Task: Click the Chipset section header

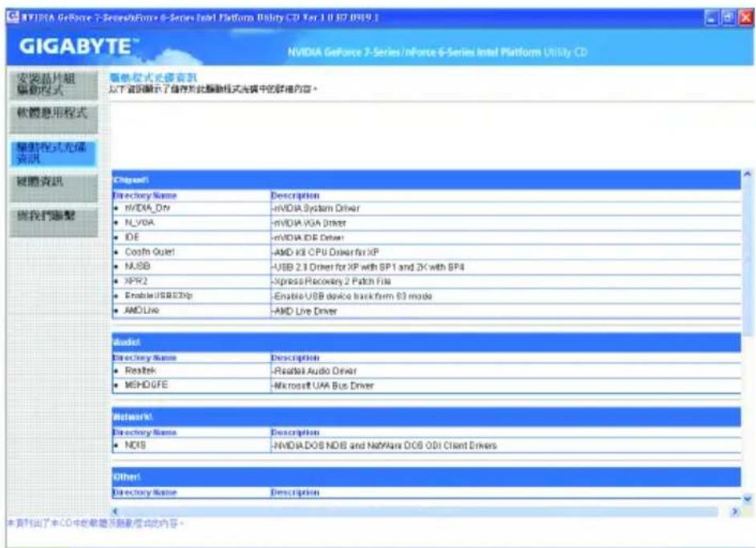Action: pyautogui.click(x=427, y=179)
